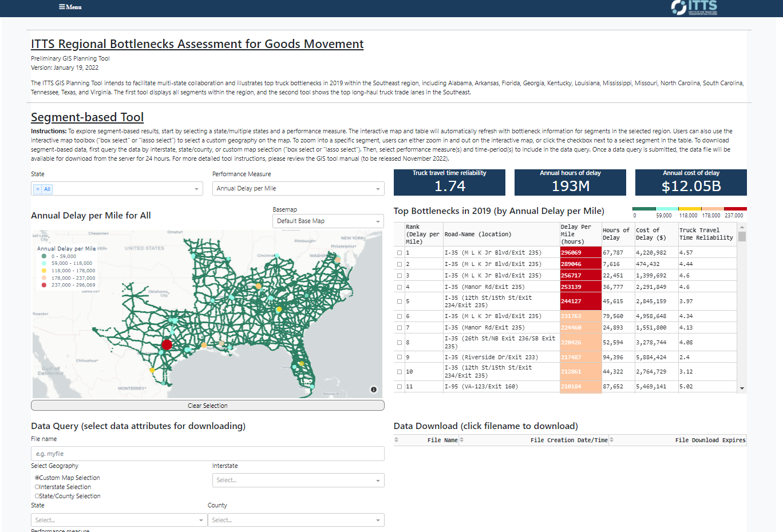Screen dimensions: 783x532
Task: Click bottleneck table scroll up arrow
Action: click(742, 227)
